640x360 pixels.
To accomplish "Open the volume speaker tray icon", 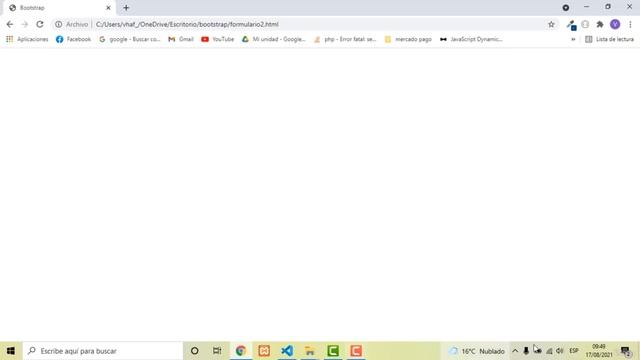I will pyautogui.click(x=560, y=351).
